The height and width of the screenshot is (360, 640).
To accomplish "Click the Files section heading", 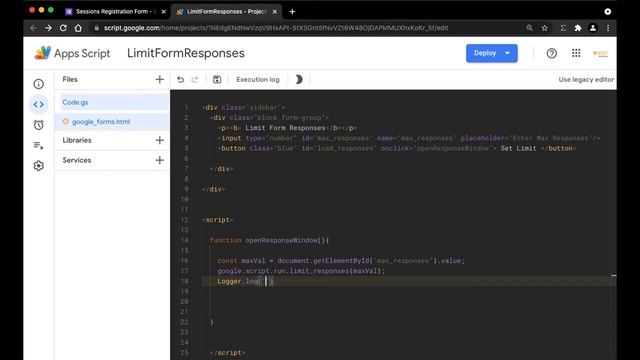I will [x=70, y=80].
